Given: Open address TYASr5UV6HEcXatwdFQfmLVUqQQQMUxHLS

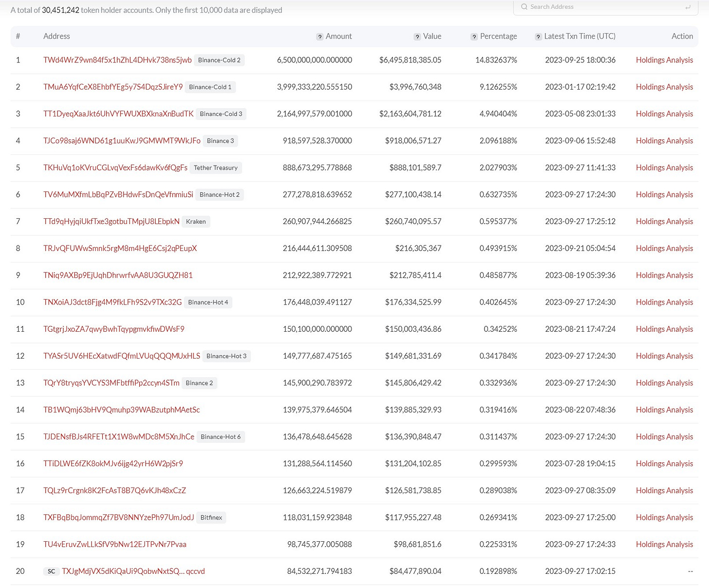Looking at the screenshot, I should [x=122, y=356].
